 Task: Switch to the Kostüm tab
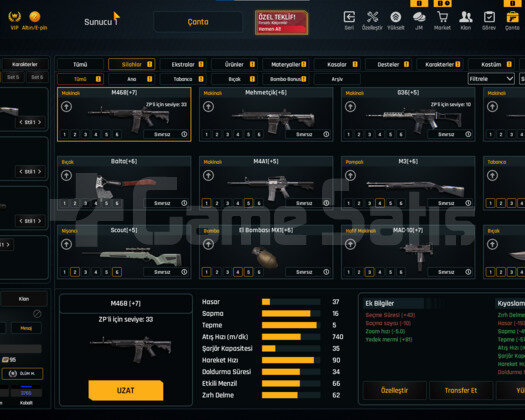pyautogui.click(x=491, y=64)
